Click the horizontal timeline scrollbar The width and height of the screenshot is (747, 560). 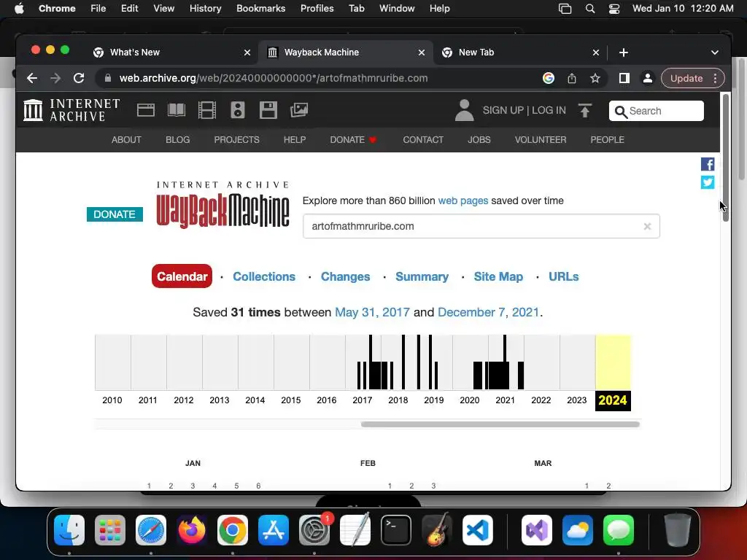pyautogui.click(x=500, y=424)
